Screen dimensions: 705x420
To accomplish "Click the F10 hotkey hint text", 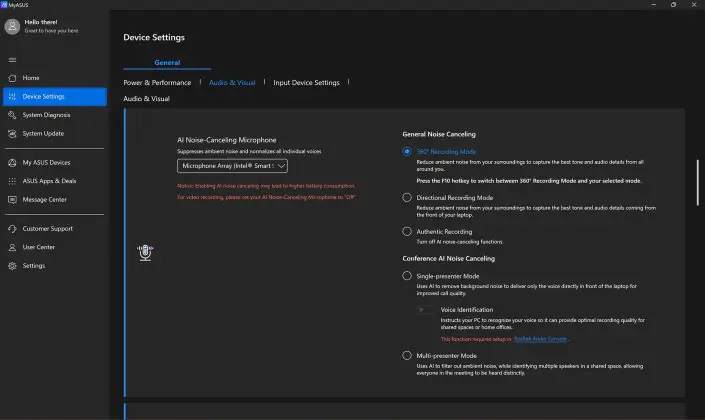I will click(529, 181).
